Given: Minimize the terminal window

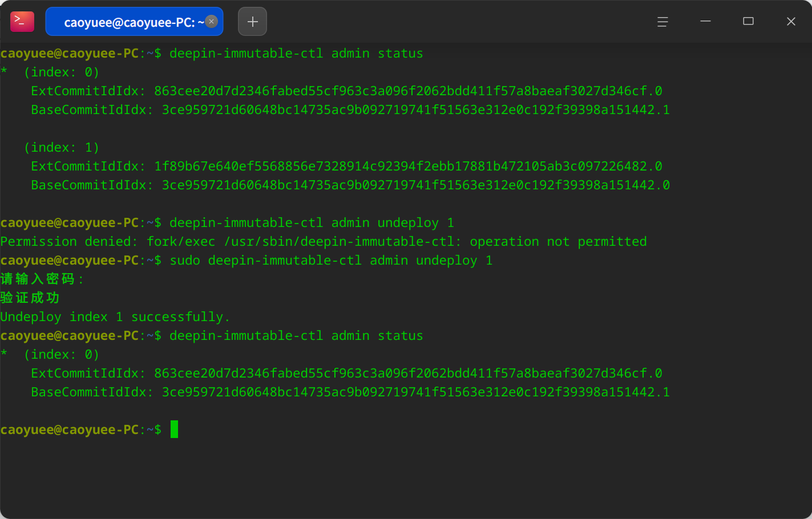Looking at the screenshot, I should (x=705, y=22).
